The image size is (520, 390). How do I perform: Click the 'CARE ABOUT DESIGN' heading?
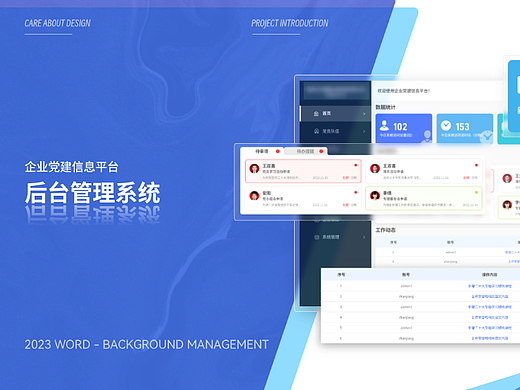click(x=57, y=23)
